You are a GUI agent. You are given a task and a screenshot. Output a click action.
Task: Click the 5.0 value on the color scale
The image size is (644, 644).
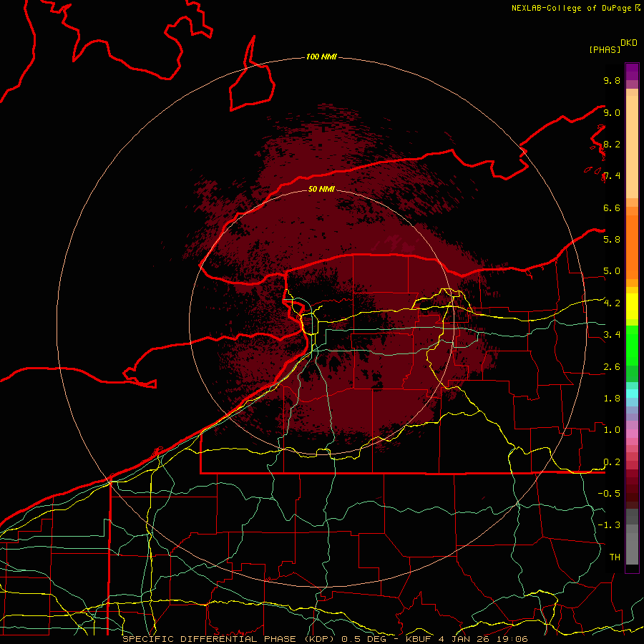click(x=612, y=271)
